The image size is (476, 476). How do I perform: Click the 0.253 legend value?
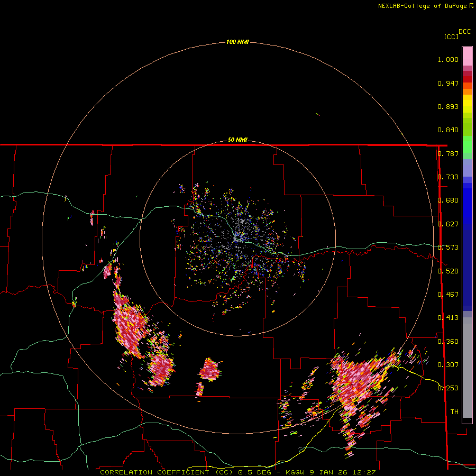(x=448, y=388)
